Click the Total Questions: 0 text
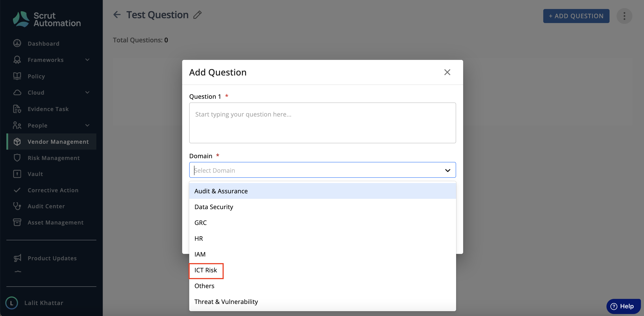 140,40
